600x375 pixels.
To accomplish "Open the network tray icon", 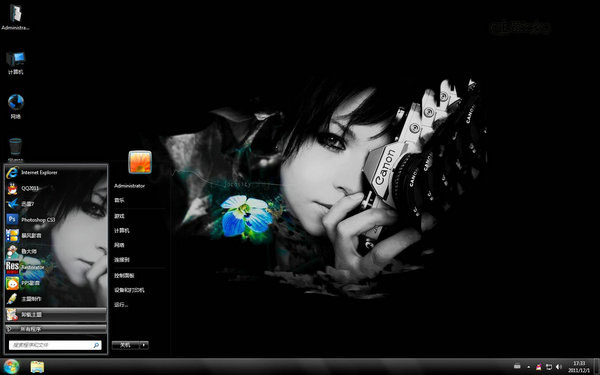I will click(549, 367).
